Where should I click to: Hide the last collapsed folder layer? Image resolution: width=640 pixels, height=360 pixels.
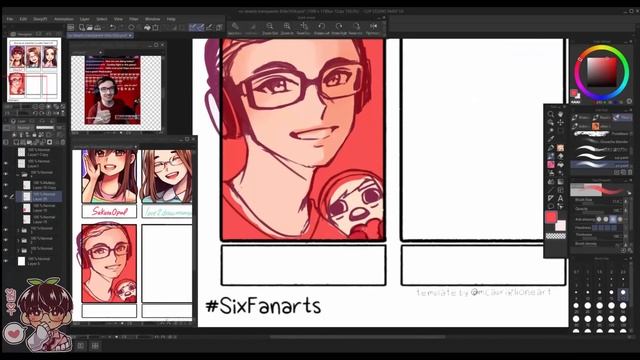(x=6, y=250)
